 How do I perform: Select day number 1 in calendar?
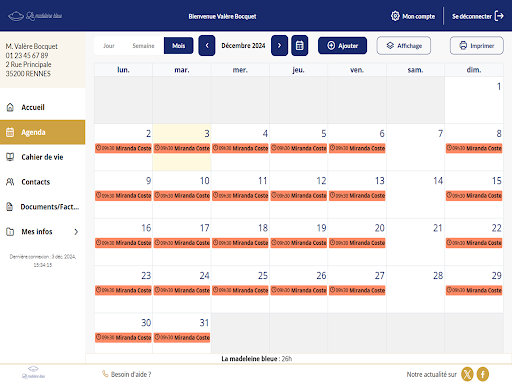coord(499,86)
